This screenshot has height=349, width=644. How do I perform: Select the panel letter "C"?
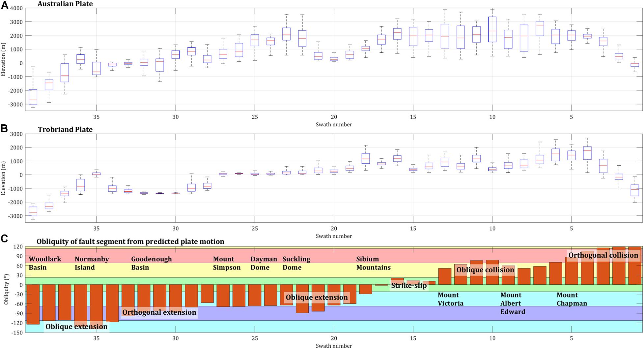(4, 238)
